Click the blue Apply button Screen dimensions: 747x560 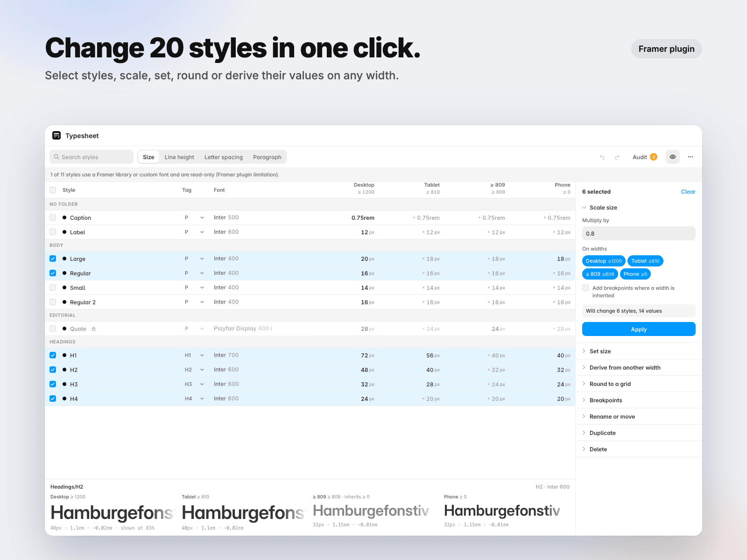639,329
